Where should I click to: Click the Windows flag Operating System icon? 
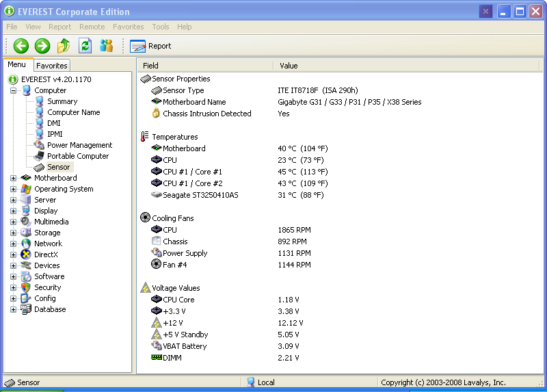click(x=26, y=189)
